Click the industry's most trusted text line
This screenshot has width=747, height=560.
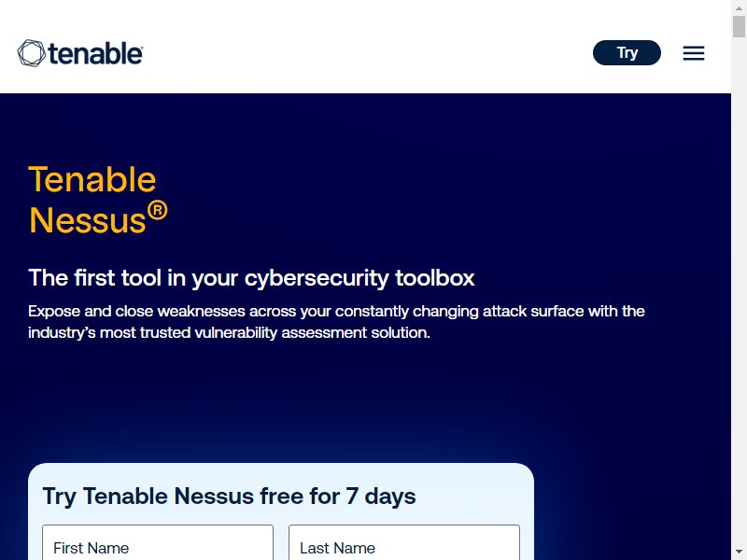point(229,332)
